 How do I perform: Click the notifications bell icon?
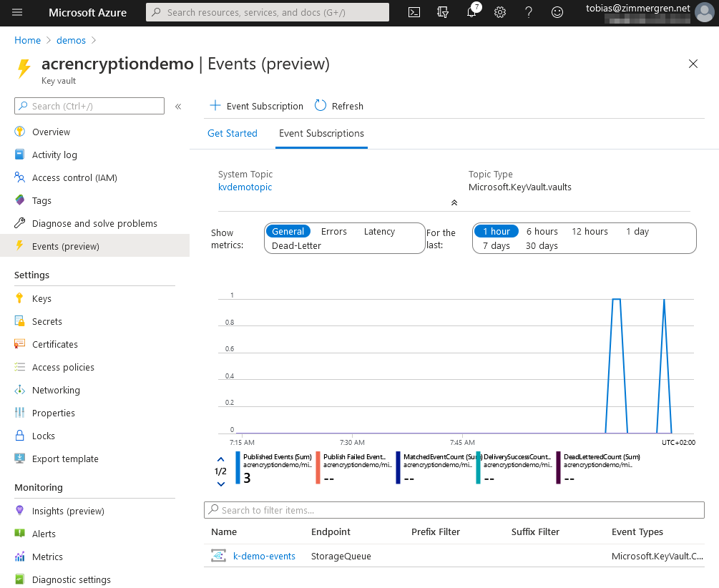(x=471, y=12)
